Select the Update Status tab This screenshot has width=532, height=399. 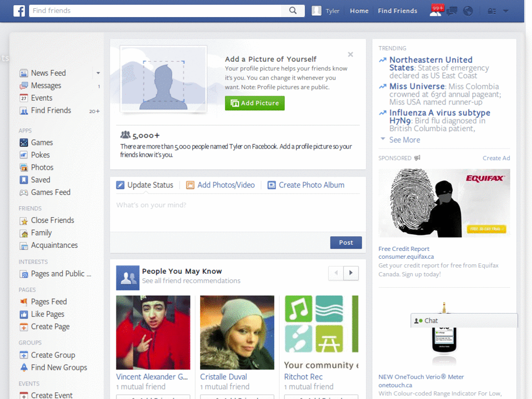click(145, 185)
